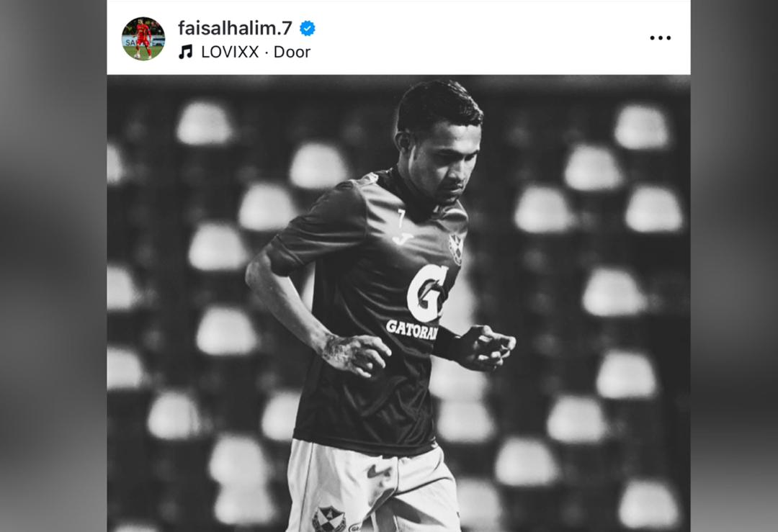Click the Joma logo on the jersey

point(403,238)
